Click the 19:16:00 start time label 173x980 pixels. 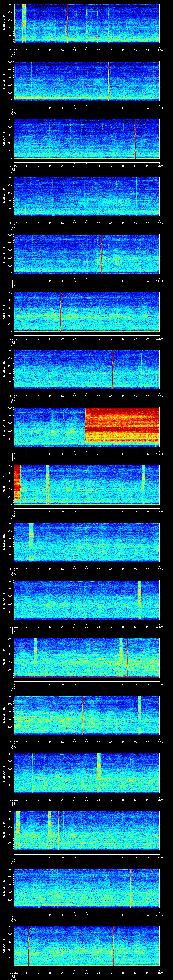click(x=14, y=50)
